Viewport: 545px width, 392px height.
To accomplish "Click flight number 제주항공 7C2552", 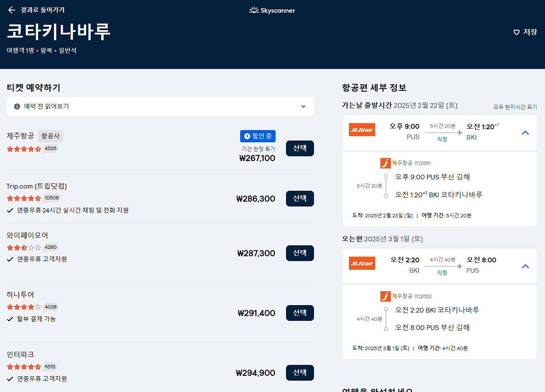I will point(411,296).
